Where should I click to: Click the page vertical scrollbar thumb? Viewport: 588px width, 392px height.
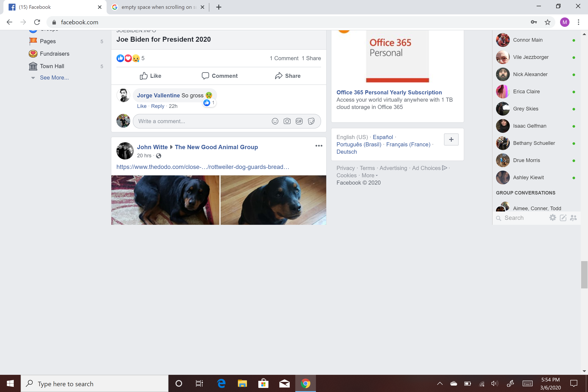tap(584, 274)
